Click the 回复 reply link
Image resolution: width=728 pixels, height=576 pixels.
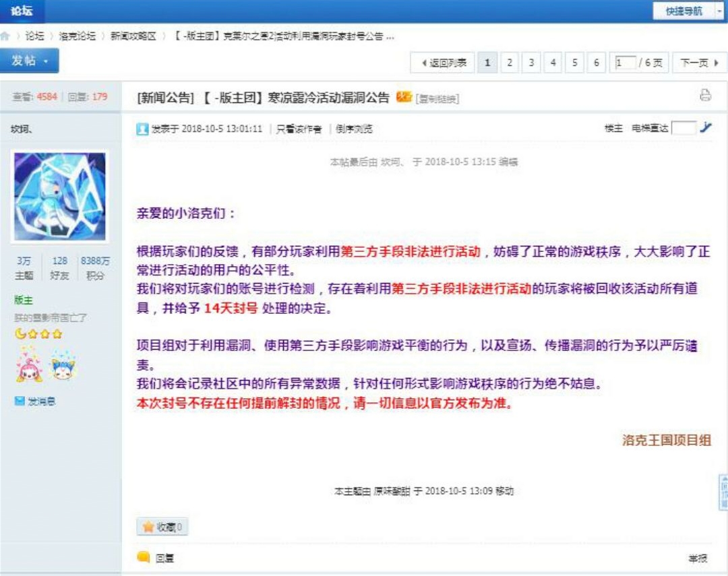164,558
